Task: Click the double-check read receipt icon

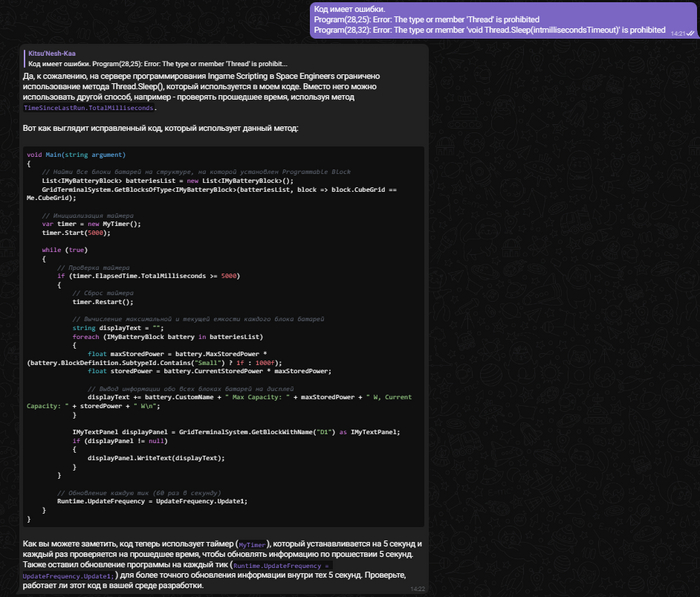Action: pyautogui.click(x=691, y=34)
